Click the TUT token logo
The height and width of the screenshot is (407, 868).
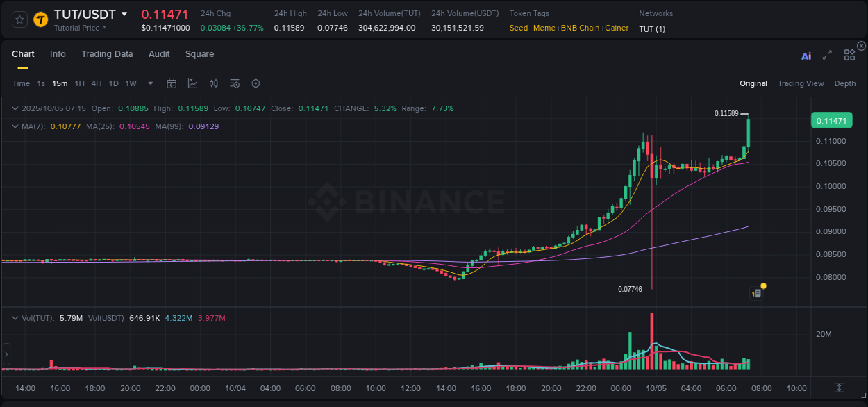(40, 19)
